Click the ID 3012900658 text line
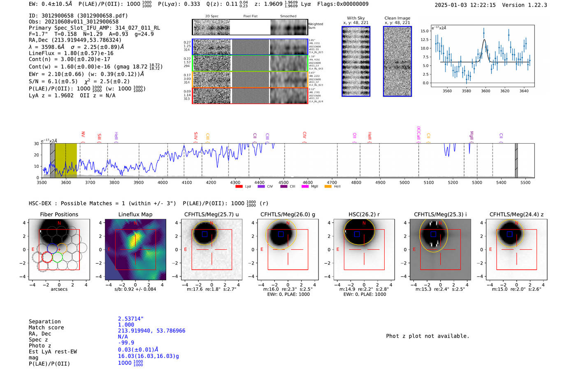The image size is (576, 392). click(78, 16)
